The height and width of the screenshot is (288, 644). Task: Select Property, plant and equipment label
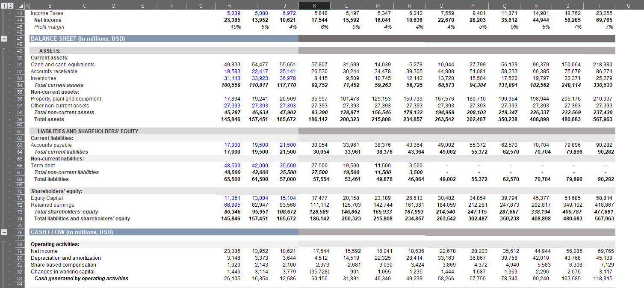[x=66, y=99]
